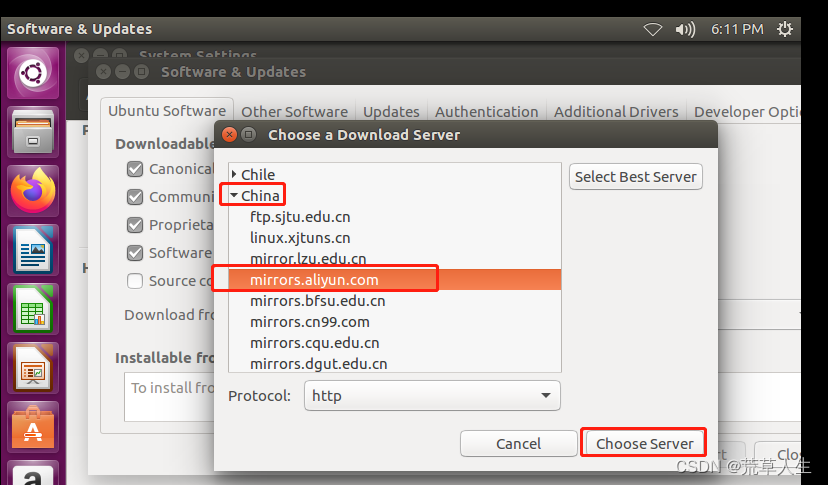Click the 6:11 PM clock indicator

click(x=737, y=29)
